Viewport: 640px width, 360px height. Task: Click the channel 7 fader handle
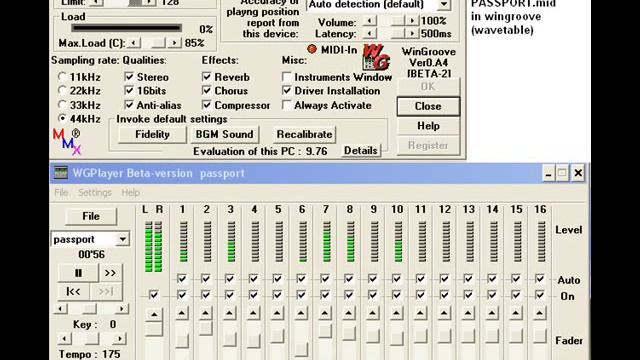point(325,331)
